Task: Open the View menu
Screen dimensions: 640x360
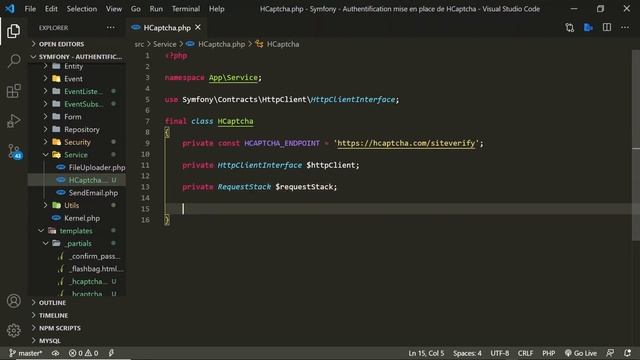Action: [113, 9]
